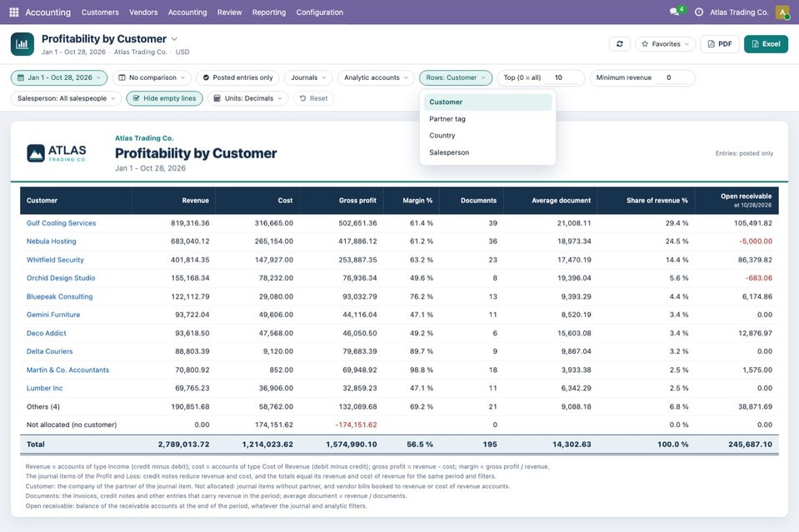Select Salesperson in the rows menu

pyautogui.click(x=487, y=152)
